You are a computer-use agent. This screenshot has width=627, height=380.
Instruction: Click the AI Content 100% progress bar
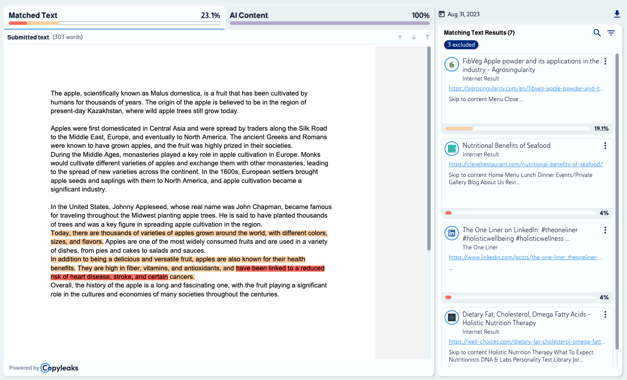[329, 23]
